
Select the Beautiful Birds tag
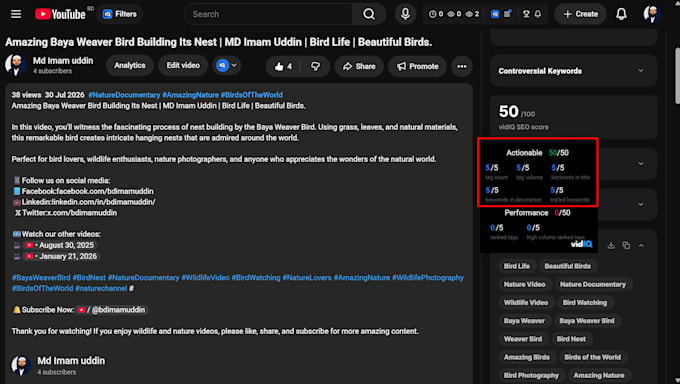[568, 266]
